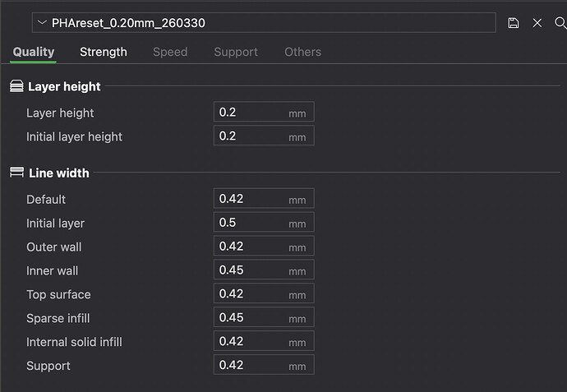Click the 'Outer wall' label
The height and width of the screenshot is (392, 567).
click(x=54, y=247)
